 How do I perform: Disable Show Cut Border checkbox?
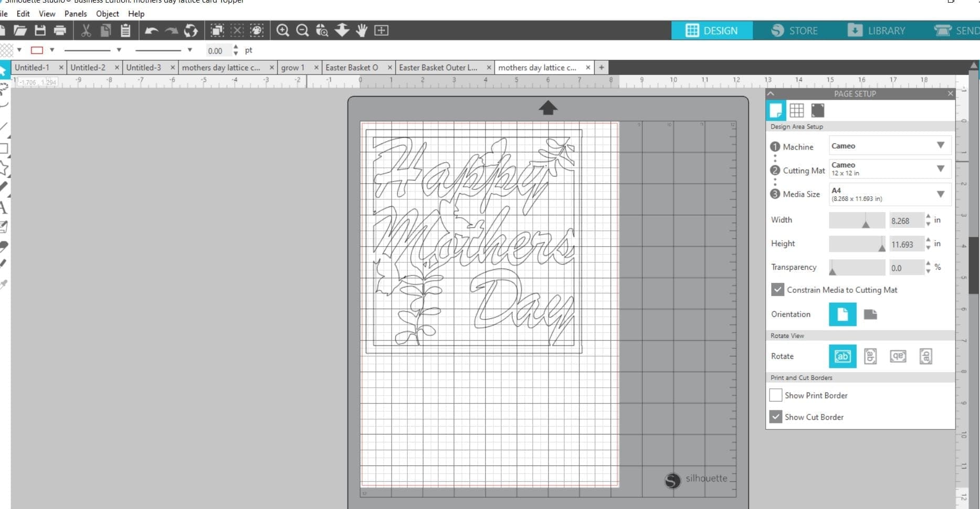(775, 417)
